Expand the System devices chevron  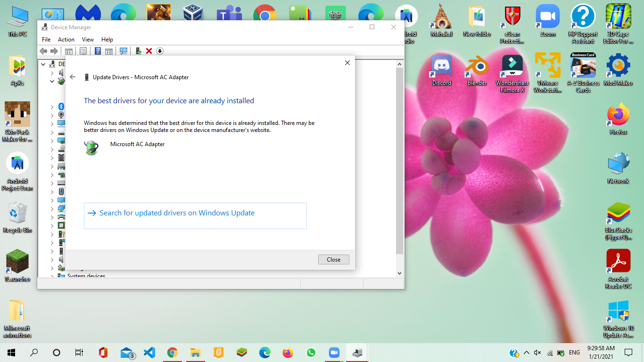52,276
